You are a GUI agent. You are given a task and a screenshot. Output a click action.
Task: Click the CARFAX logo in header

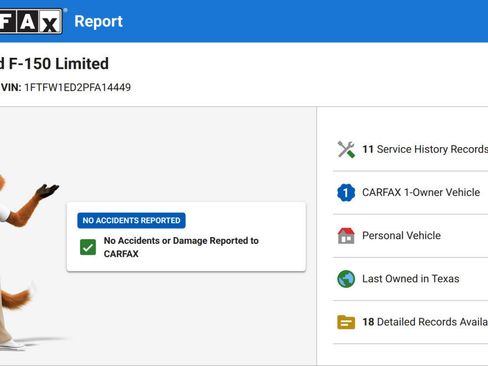tap(31, 21)
